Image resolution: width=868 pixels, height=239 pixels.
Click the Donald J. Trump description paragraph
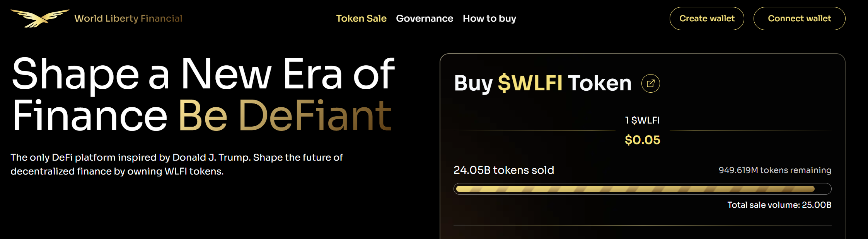pos(176,164)
